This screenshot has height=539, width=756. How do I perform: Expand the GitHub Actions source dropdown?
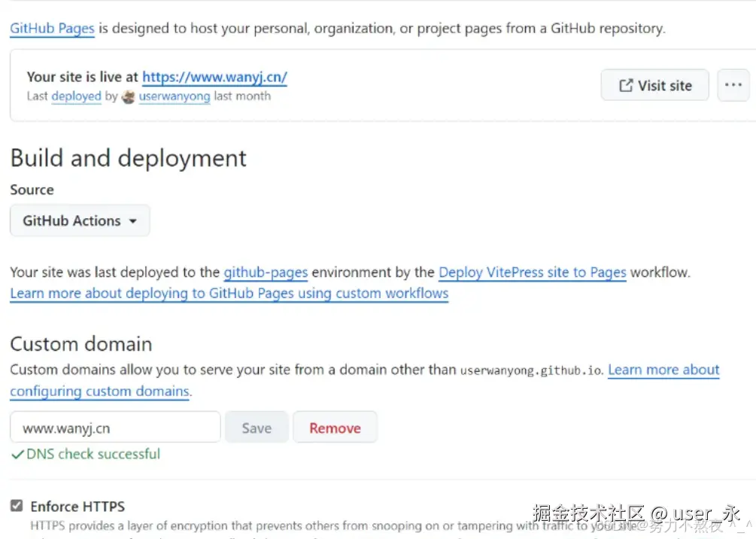coord(80,221)
